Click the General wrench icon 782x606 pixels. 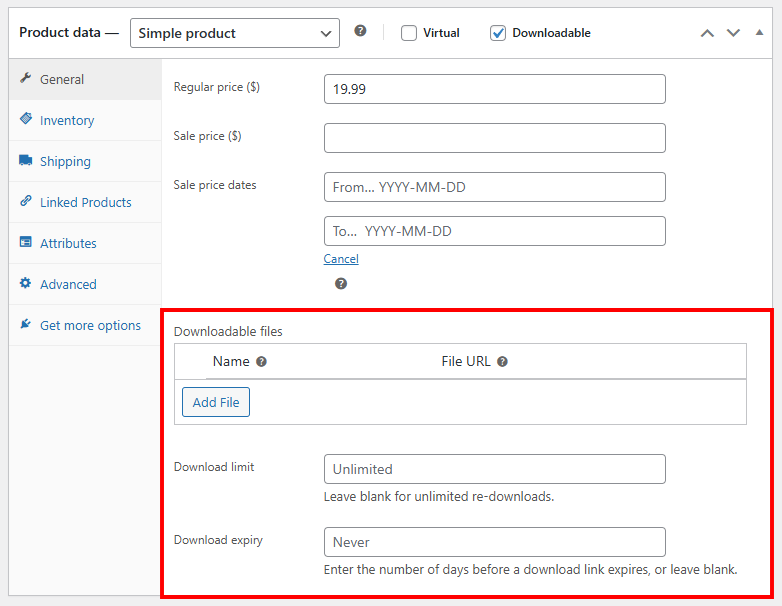click(26, 79)
